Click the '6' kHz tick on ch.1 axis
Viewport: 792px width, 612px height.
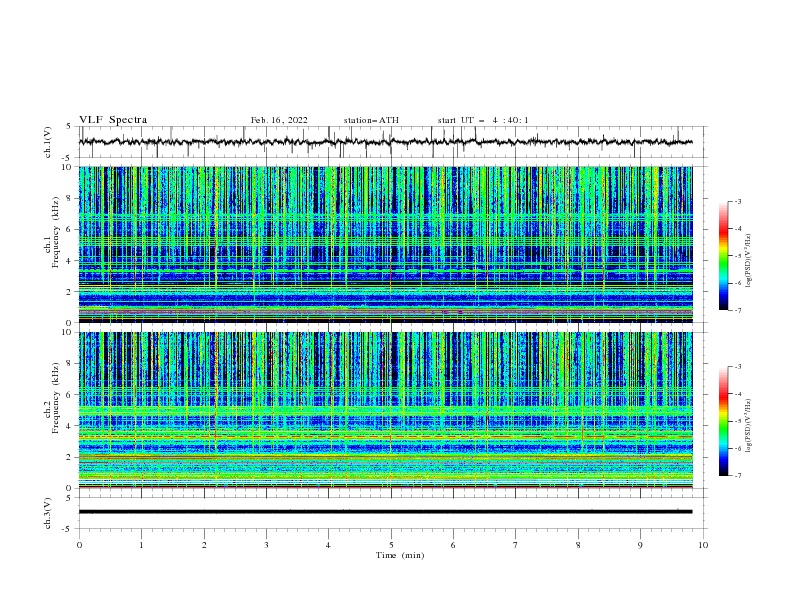[69, 229]
